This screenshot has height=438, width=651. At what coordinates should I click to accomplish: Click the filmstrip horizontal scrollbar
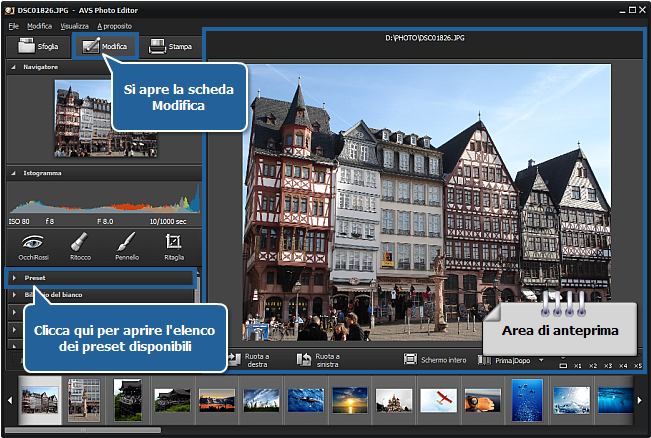click(x=83, y=430)
